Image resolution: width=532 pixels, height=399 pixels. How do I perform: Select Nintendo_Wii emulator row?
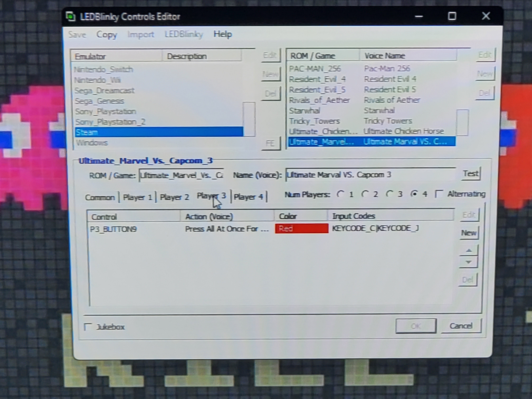158,80
